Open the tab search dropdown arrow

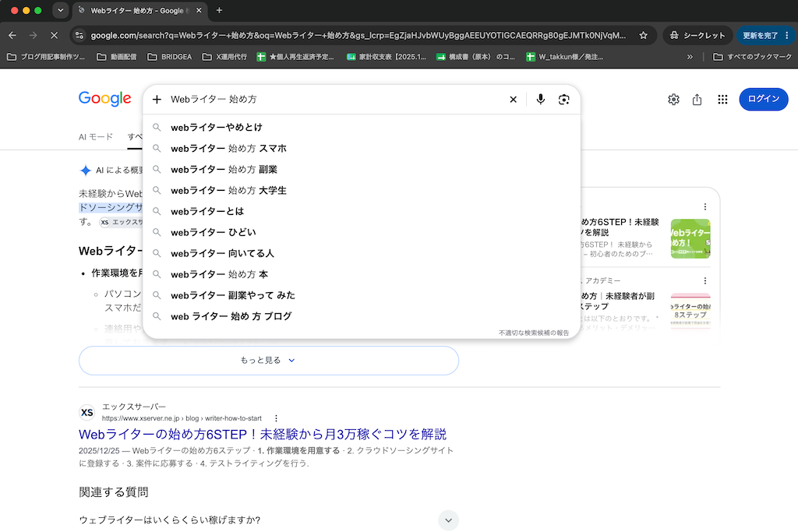click(61, 10)
